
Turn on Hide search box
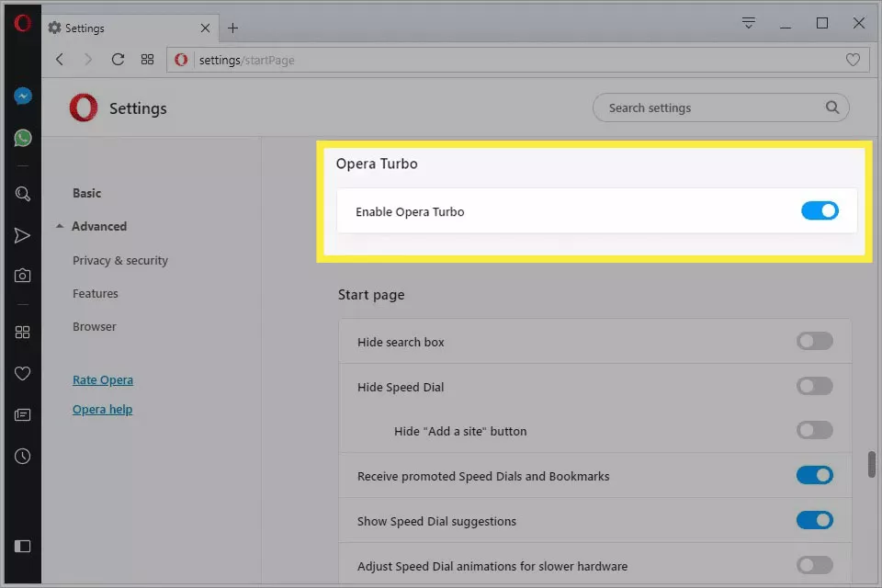pyautogui.click(x=814, y=342)
